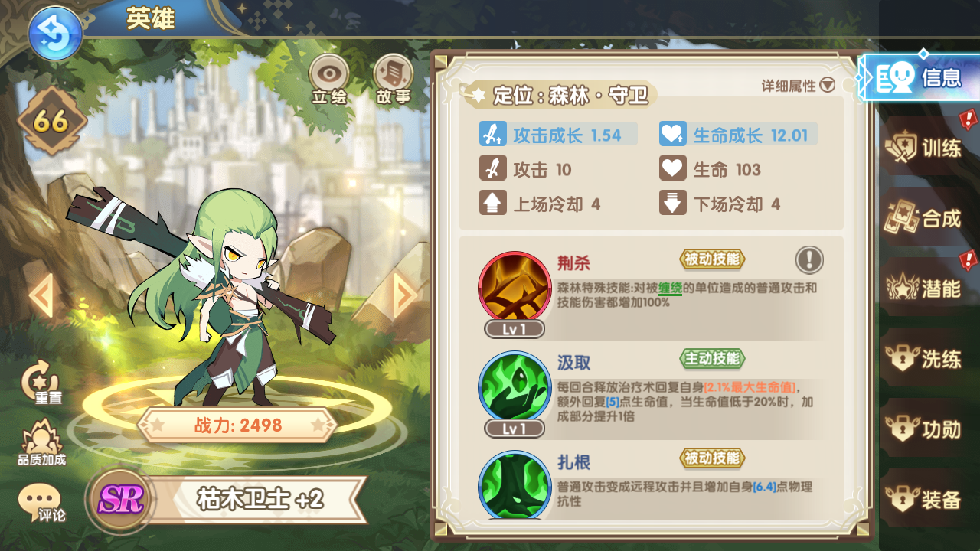The height and width of the screenshot is (551, 980).
Task: Open the locked 洗练 tab
Action: tap(924, 359)
